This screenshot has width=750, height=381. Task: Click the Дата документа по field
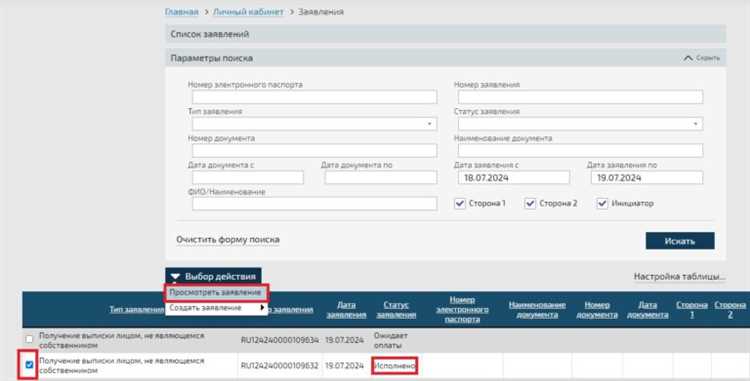(x=381, y=177)
